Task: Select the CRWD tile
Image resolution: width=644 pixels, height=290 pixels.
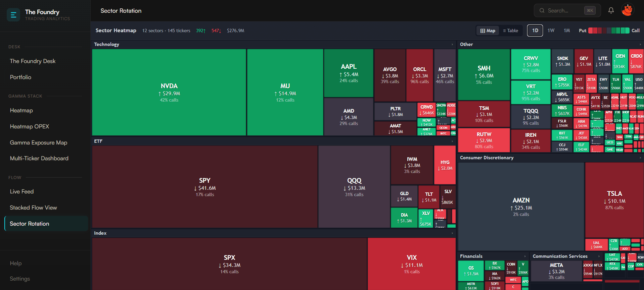Action: click(426, 110)
